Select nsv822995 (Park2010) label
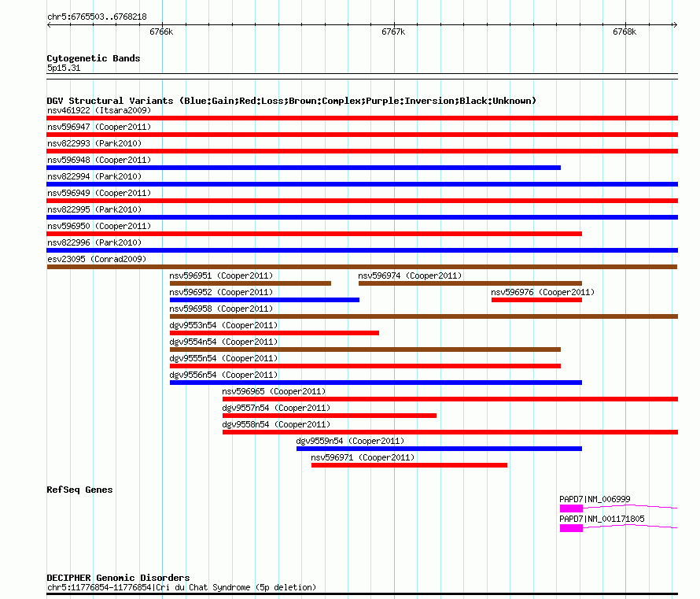This screenshot has height=599, width=700. (94, 209)
